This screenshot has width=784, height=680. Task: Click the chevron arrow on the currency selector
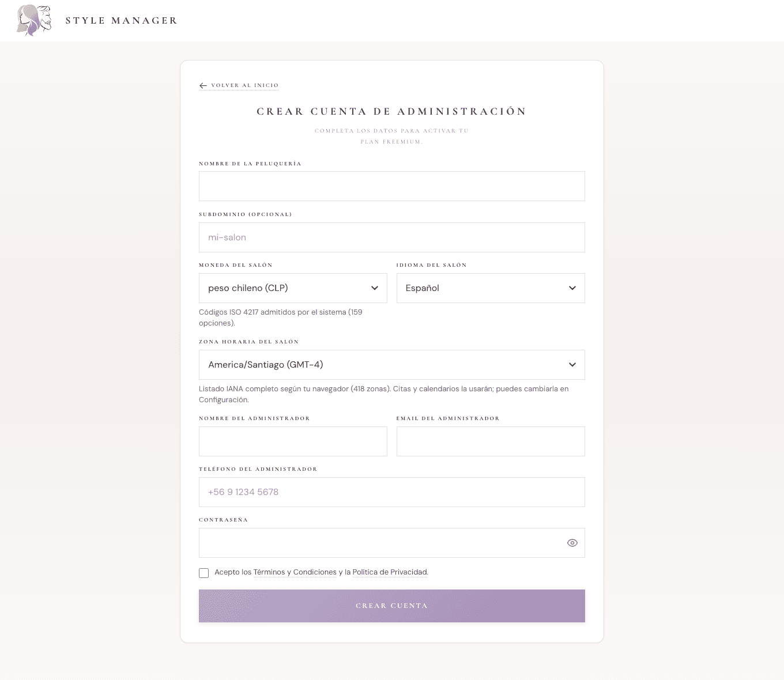(375, 288)
